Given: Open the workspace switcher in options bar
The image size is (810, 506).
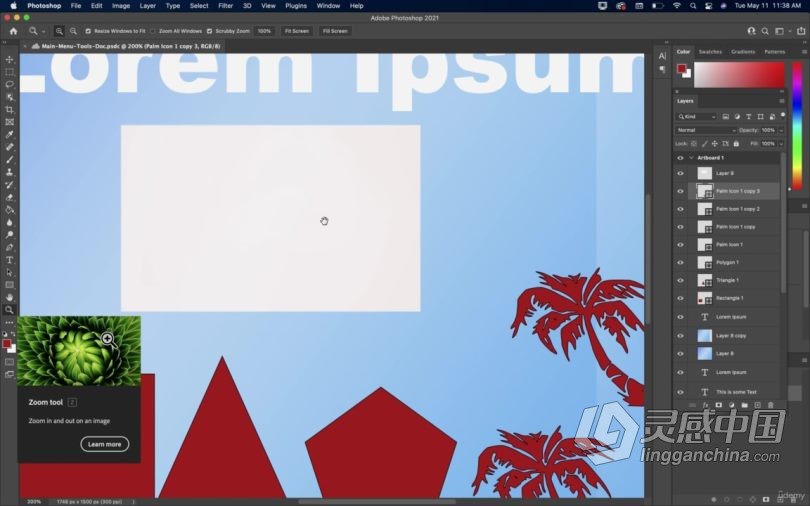Looking at the screenshot, I should coord(781,31).
